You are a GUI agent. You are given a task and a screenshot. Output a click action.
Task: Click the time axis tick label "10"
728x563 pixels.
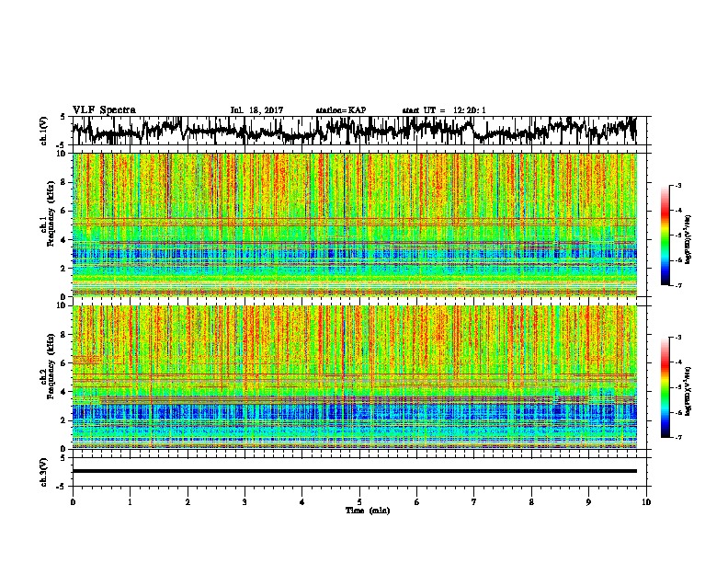(646, 502)
